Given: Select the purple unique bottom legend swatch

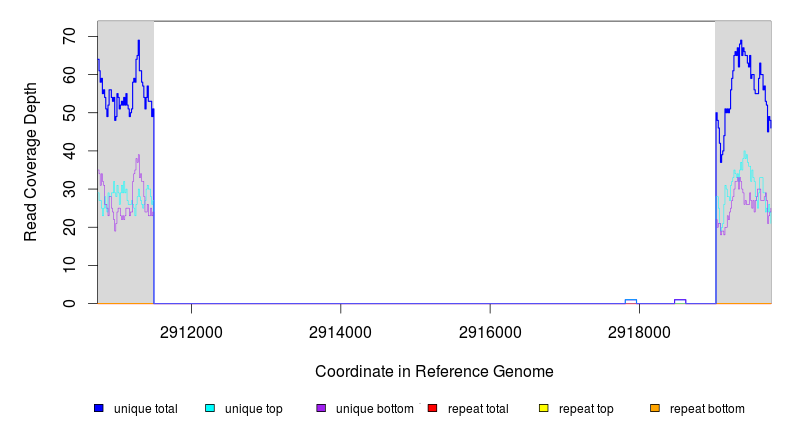Looking at the screenshot, I should [321, 408].
